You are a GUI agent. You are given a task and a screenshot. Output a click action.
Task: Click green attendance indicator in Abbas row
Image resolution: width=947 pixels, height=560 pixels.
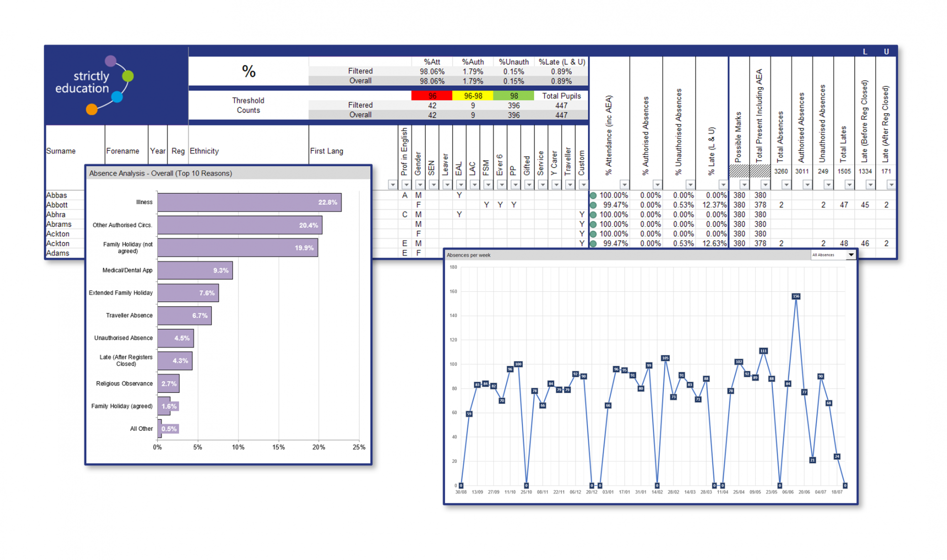593,195
